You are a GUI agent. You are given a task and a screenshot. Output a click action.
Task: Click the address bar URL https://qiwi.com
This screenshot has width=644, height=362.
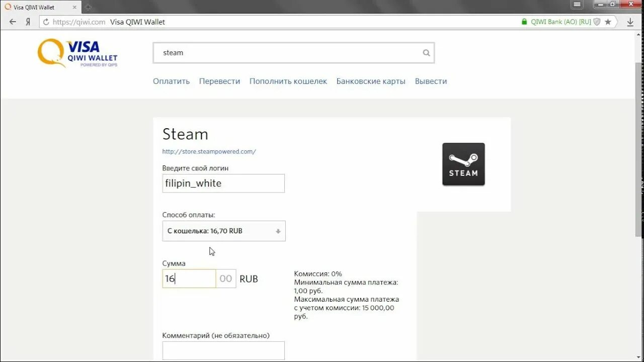(x=79, y=22)
